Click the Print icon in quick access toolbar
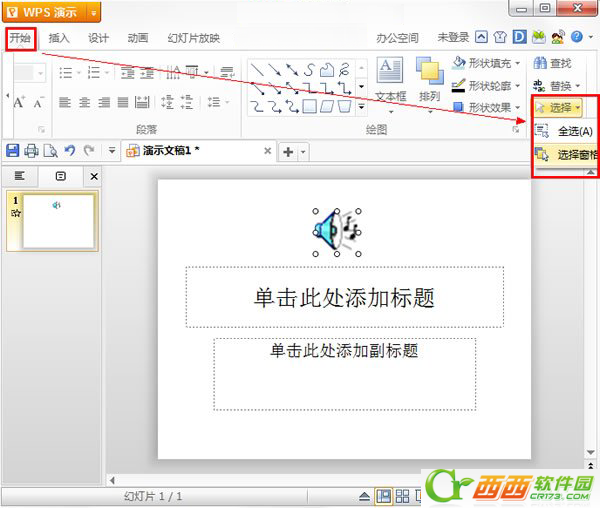600x508 pixels. pos(31,151)
